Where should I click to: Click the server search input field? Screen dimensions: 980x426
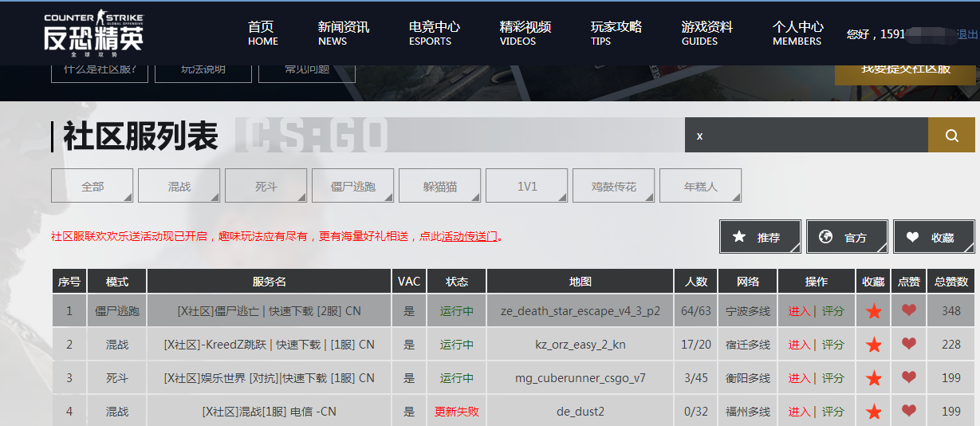[805, 136]
